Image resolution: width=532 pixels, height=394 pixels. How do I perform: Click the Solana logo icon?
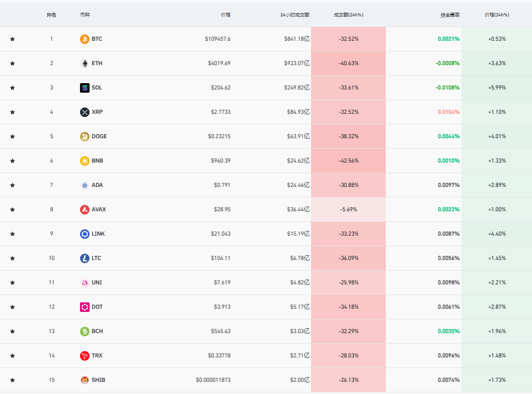tap(84, 88)
